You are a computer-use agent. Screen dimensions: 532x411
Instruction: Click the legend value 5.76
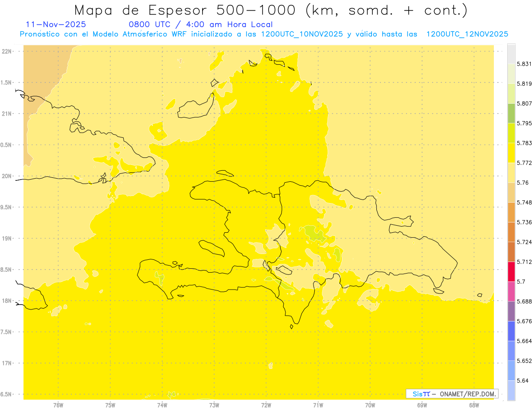(523, 183)
